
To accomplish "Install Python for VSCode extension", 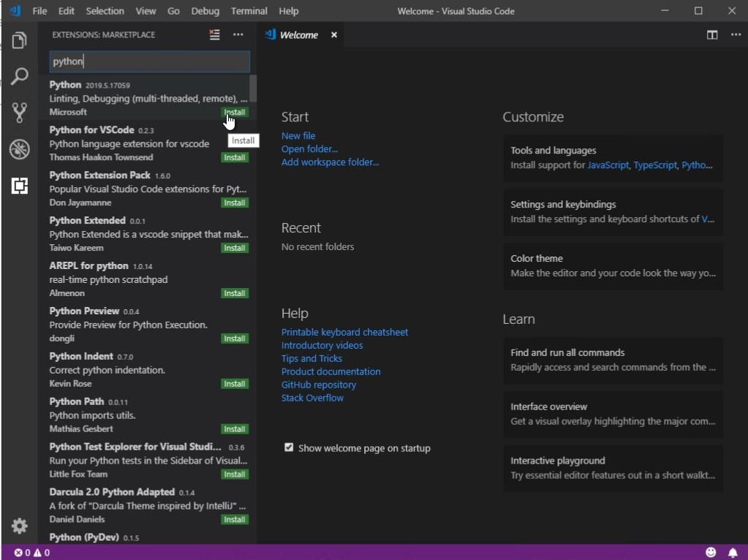I will coord(235,157).
